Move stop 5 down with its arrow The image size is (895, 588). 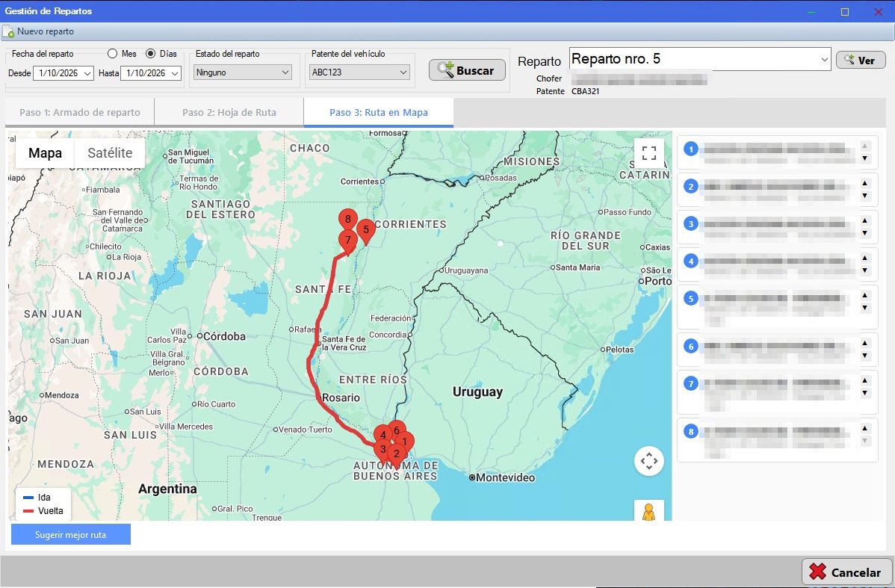point(865,308)
